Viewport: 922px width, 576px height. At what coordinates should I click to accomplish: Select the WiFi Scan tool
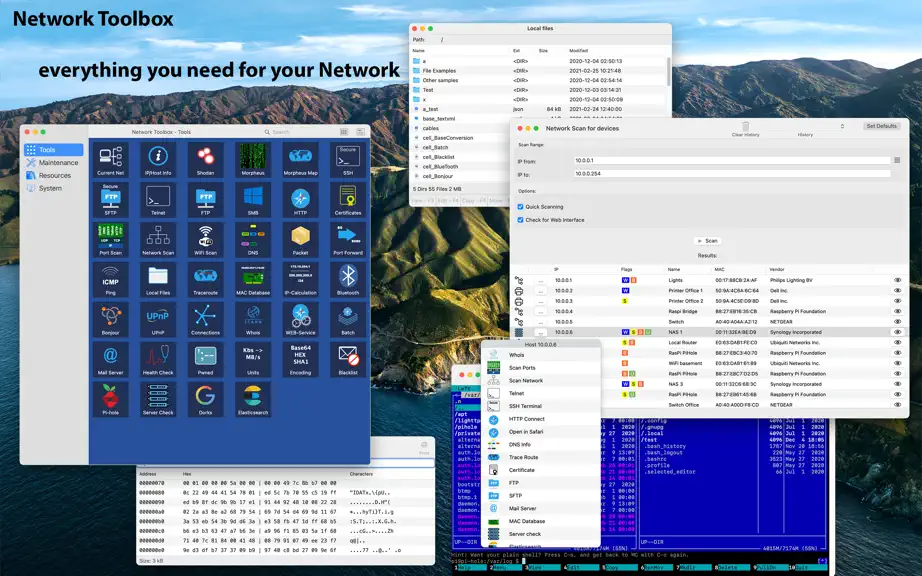pos(205,239)
